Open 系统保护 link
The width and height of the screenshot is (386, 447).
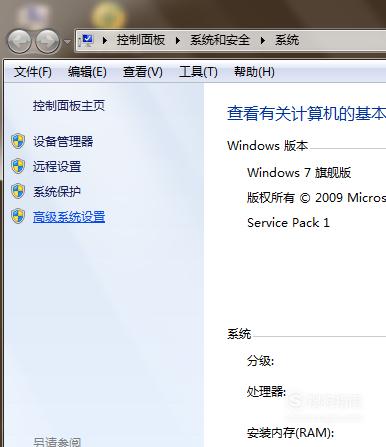pyautogui.click(x=57, y=191)
